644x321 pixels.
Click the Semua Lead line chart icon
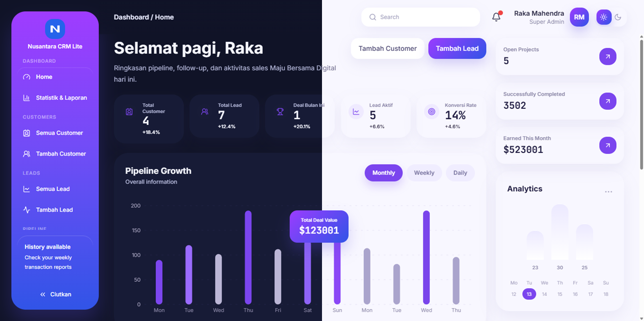(x=27, y=189)
